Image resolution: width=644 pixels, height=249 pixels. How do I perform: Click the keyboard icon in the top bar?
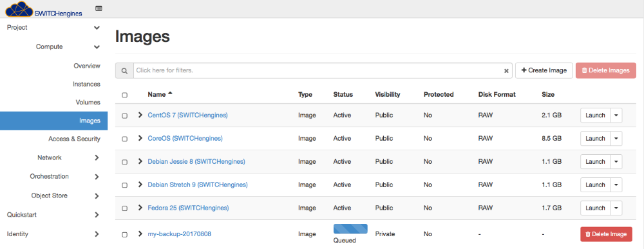pyautogui.click(x=99, y=8)
